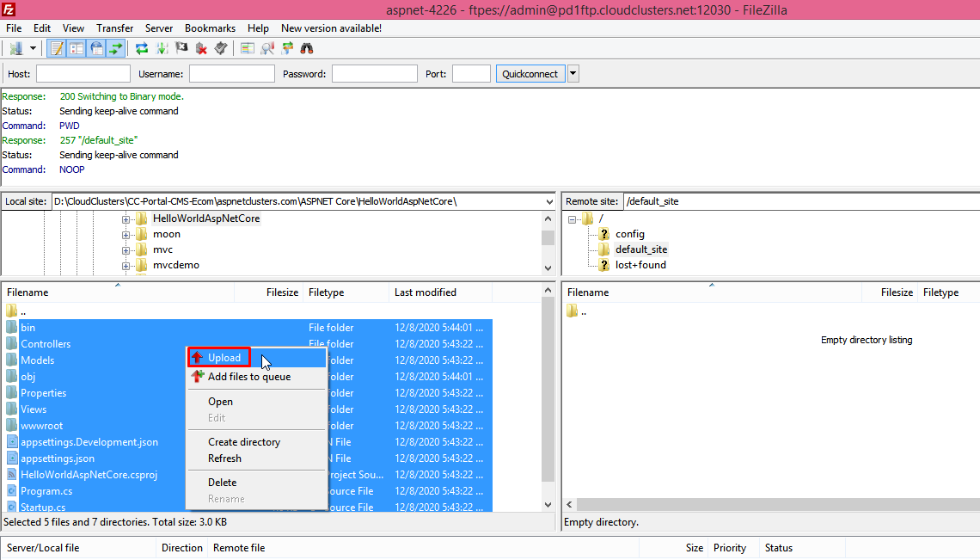Expand the HelloWorldAspNetCore tree node
980x560 pixels.
coord(126,219)
